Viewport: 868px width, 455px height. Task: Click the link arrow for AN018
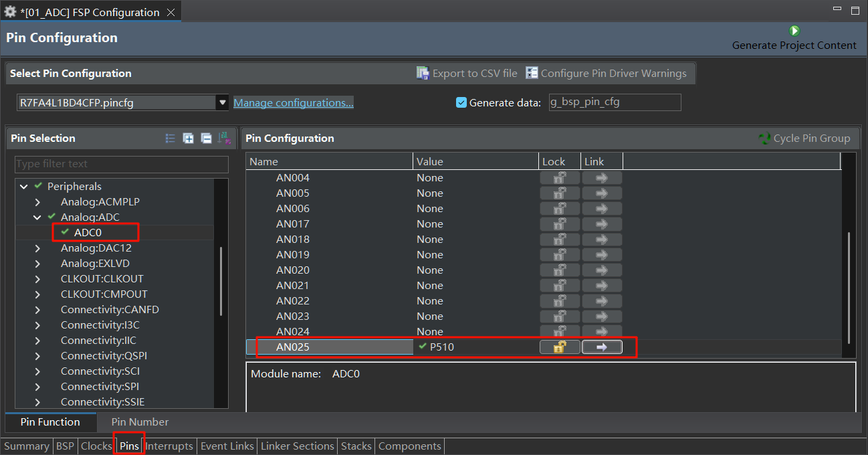click(x=602, y=239)
